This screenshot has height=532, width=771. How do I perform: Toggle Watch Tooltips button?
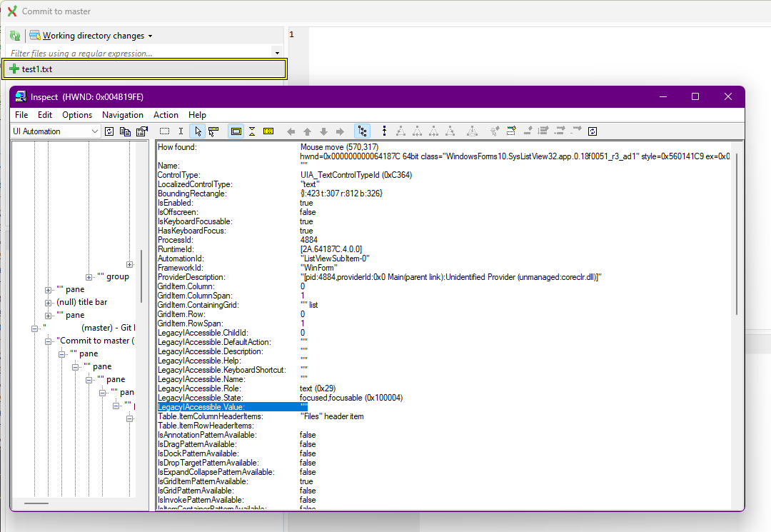pos(213,131)
